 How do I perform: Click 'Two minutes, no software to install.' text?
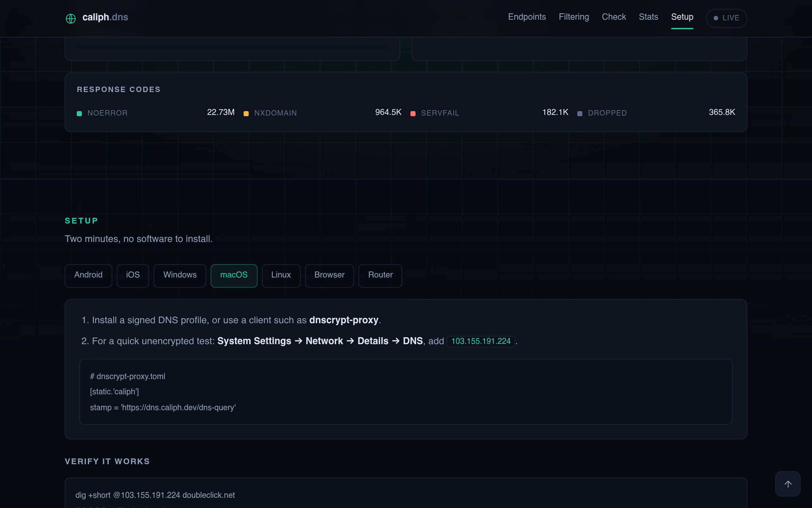pos(139,238)
